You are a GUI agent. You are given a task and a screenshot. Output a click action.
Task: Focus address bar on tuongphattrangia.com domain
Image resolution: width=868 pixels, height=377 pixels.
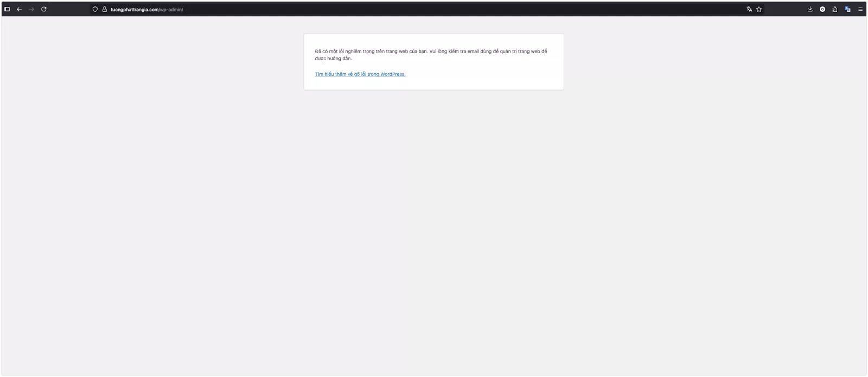[135, 9]
